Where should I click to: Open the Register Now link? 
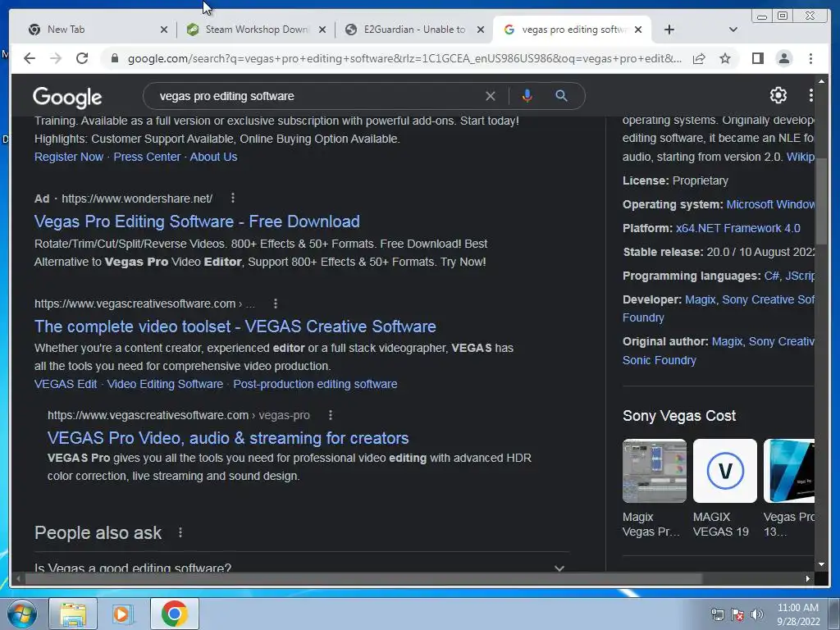(x=69, y=157)
